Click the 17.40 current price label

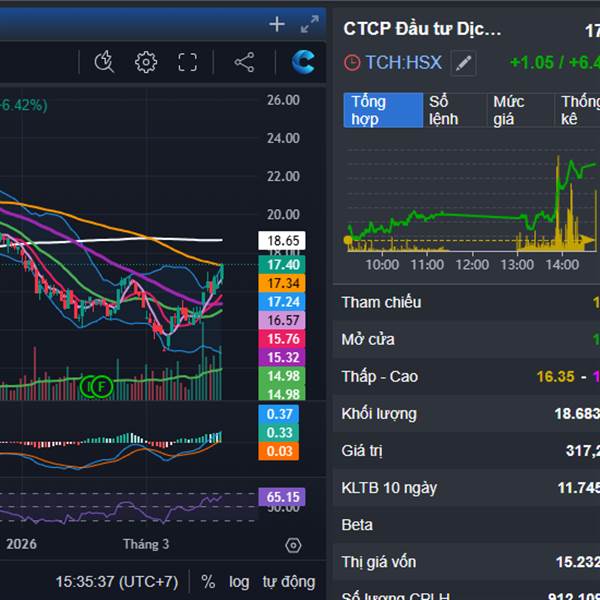coord(282,264)
